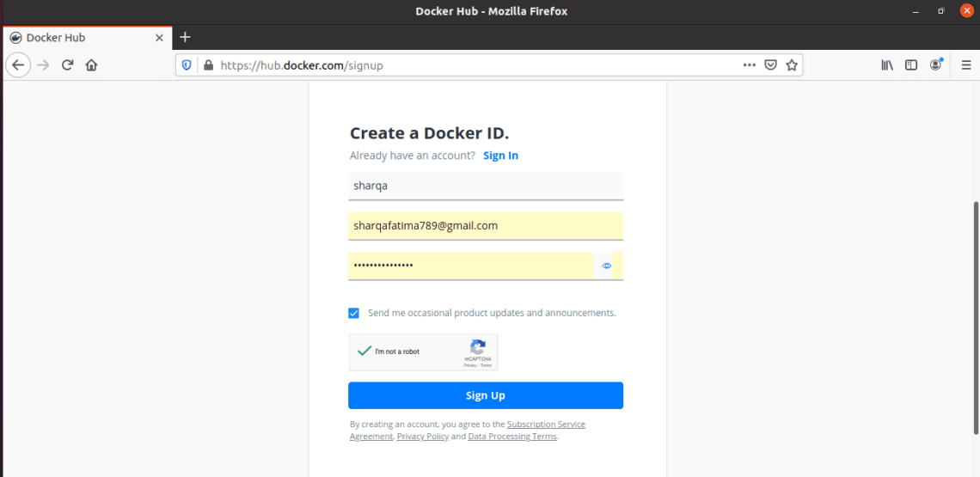Click the page vertical scrollbar
The width and height of the screenshot is (980, 477).
click(976, 318)
